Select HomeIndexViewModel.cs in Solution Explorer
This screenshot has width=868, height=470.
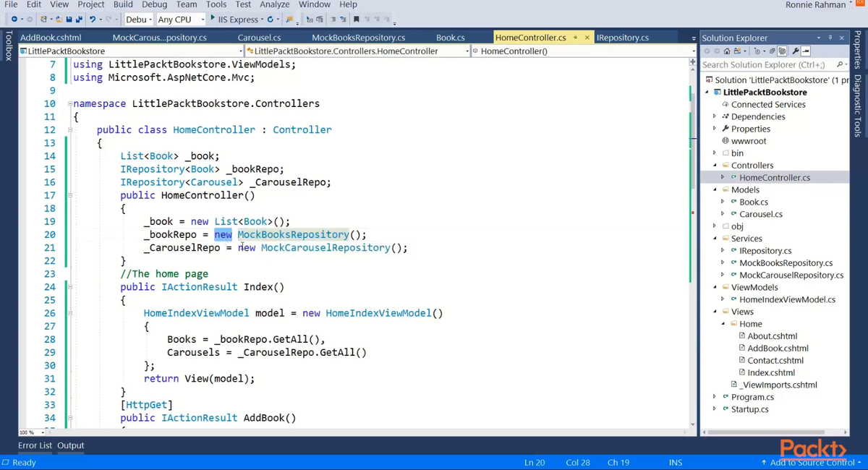[x=787, y=299]
